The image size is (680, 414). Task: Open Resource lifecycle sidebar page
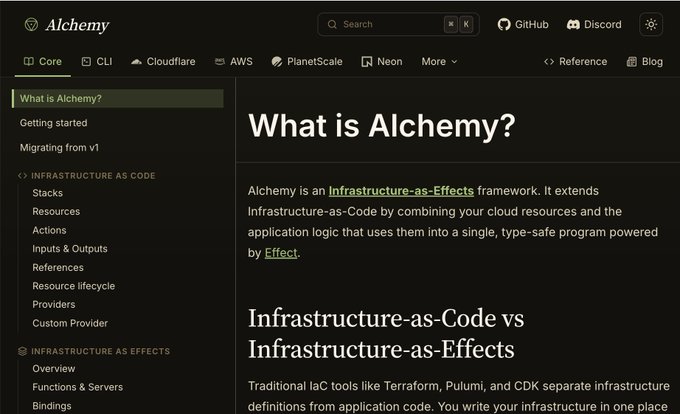click(x=73, y=286)
